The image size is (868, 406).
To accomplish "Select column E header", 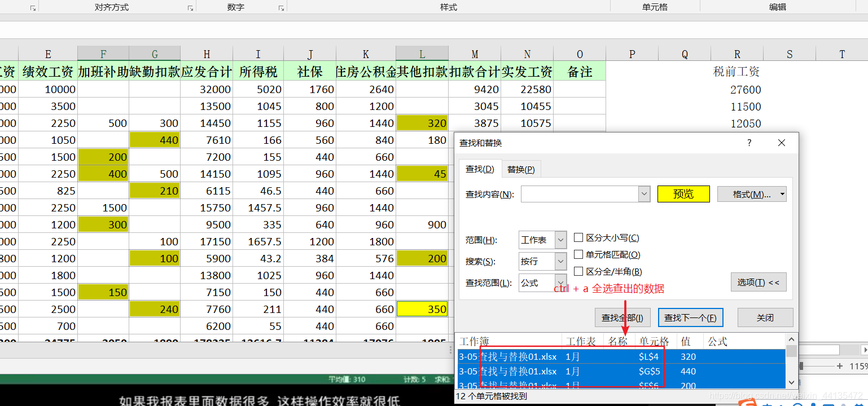I will click(x=48, y=54).
